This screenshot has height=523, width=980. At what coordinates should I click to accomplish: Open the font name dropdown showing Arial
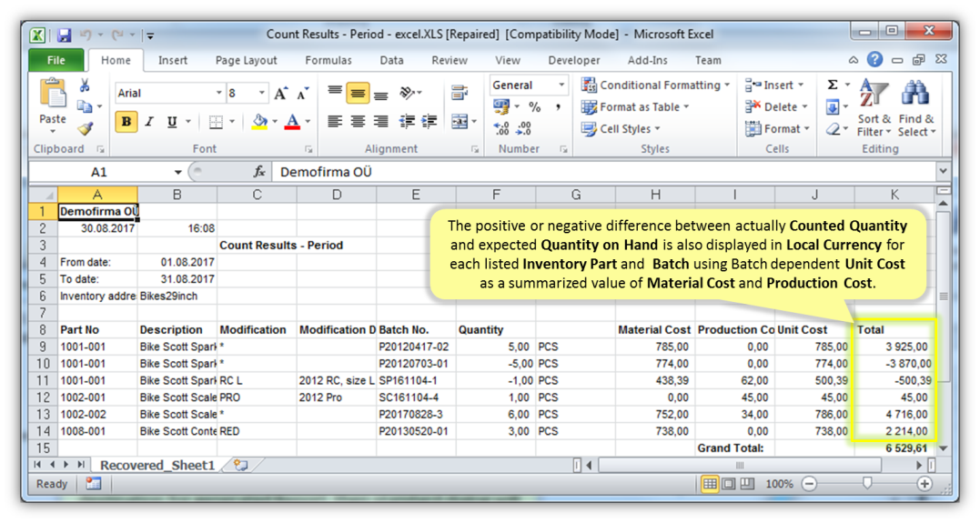(218, 93)
